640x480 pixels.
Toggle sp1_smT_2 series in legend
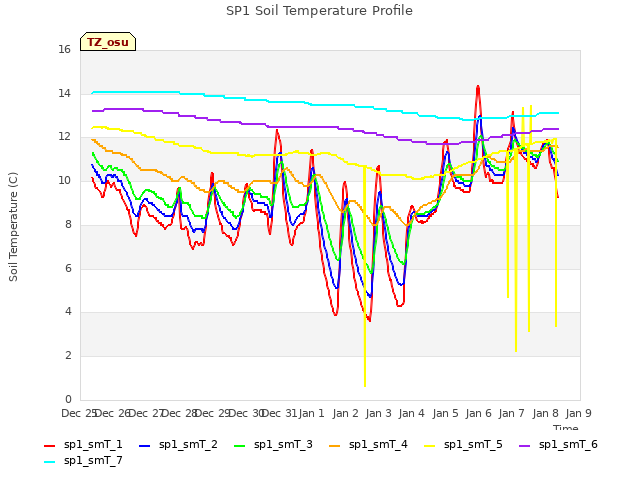click(x=178, y=444)
